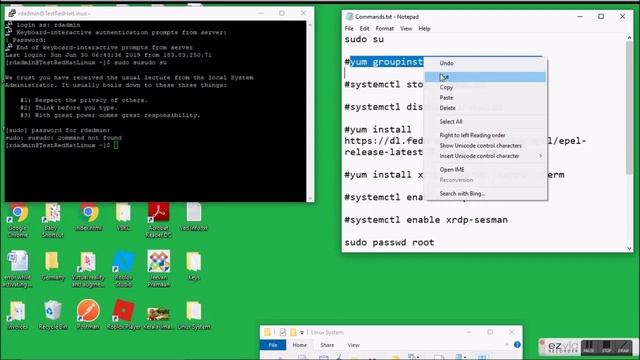Viewport: 640px width, 360px height.
Task: Open Notepad Format menu
Action: 384,29
